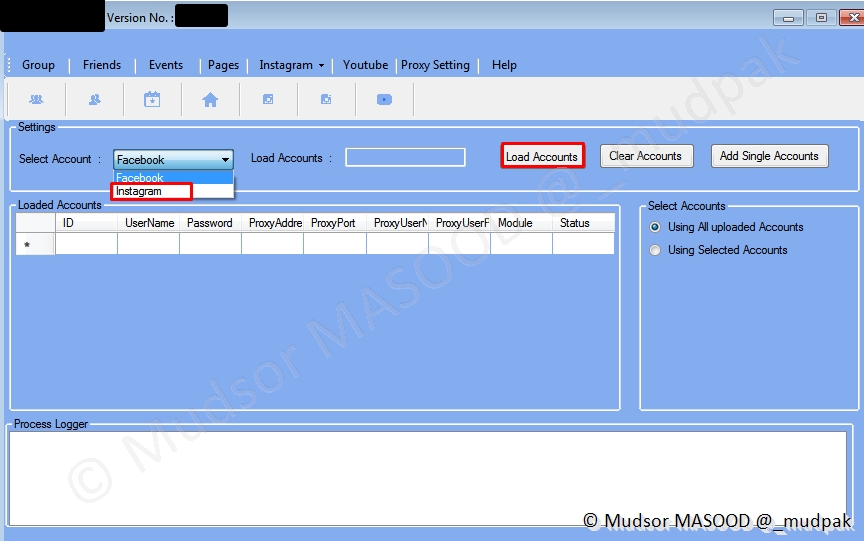
Task: Click the YouTube play toolbar icon
Action: click(x=384, y=100)
